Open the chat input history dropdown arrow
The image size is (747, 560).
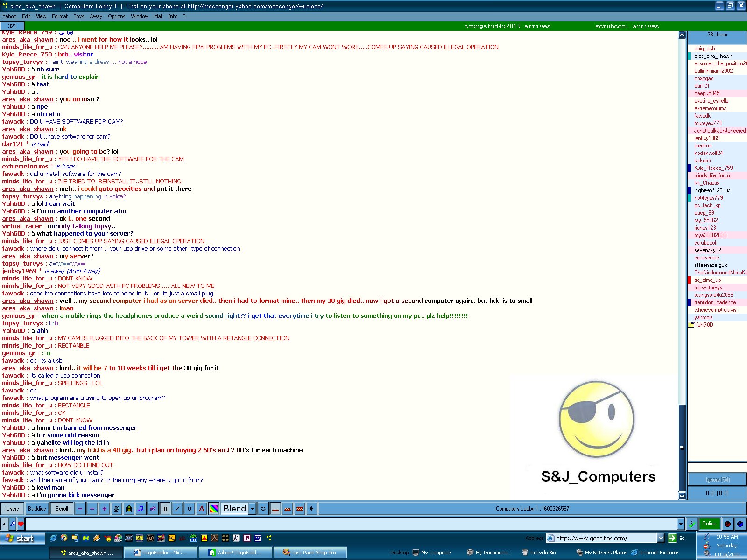click(x=681, y=524)
